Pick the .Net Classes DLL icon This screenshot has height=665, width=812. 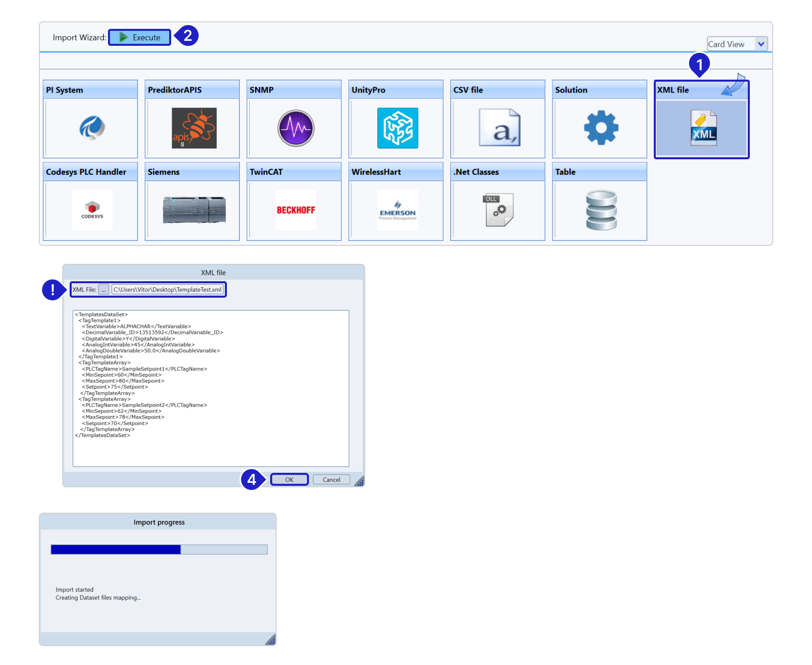[500, 210]
